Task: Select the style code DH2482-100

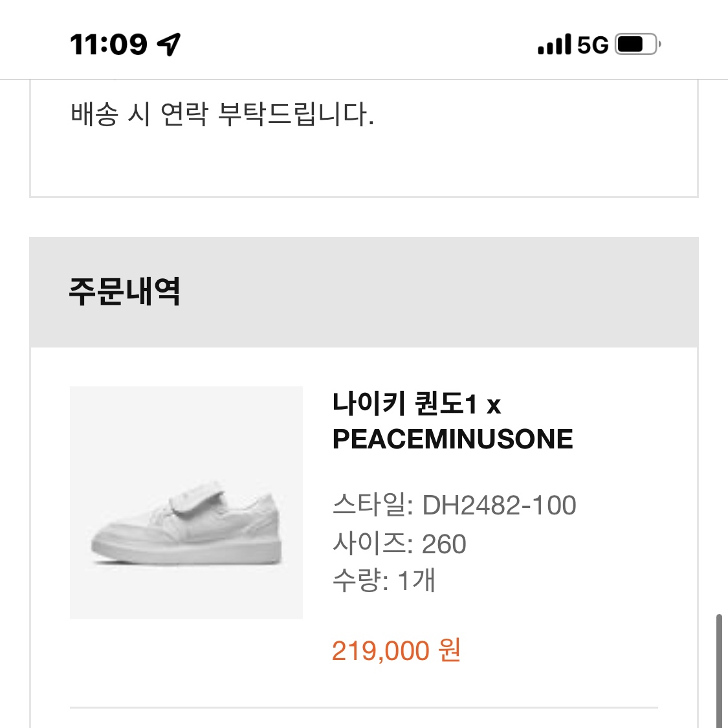Action: click(499, 505)
